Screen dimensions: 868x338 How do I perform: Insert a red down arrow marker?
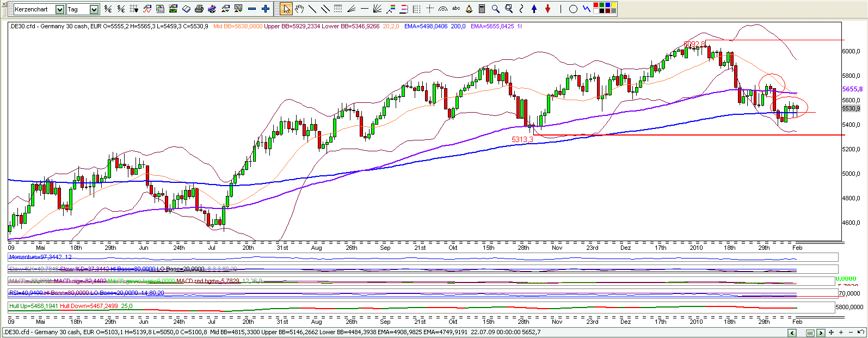(x=547, y=9)
